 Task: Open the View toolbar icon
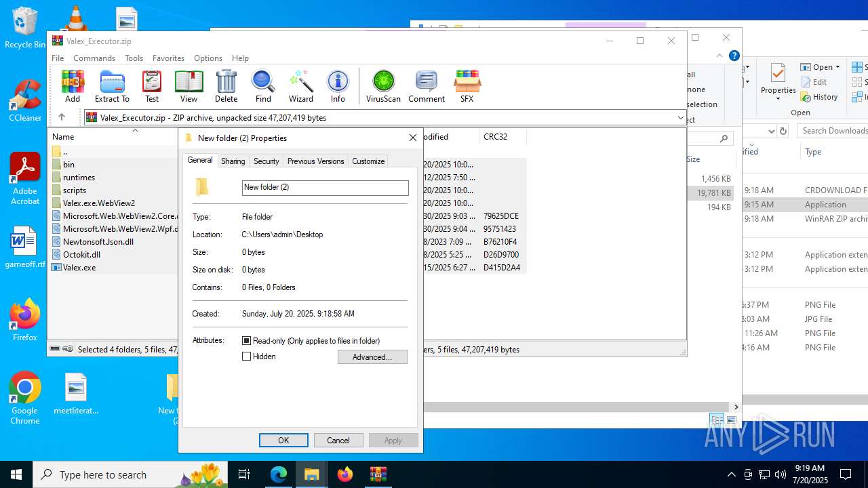pyautogui.click(x=189, y=86)
